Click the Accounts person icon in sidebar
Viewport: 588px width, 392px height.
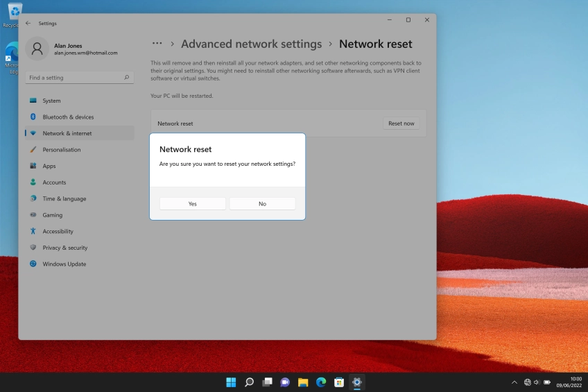tap(33, 182)
